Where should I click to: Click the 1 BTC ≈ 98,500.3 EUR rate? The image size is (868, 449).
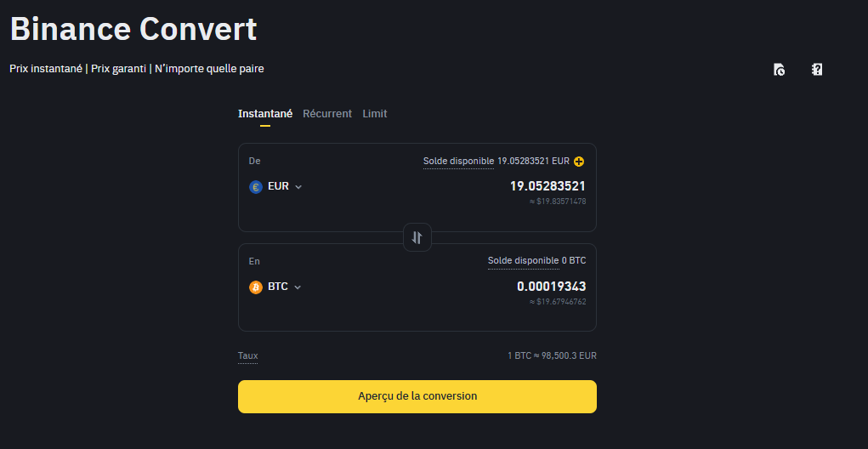click(x=552, y=355)
